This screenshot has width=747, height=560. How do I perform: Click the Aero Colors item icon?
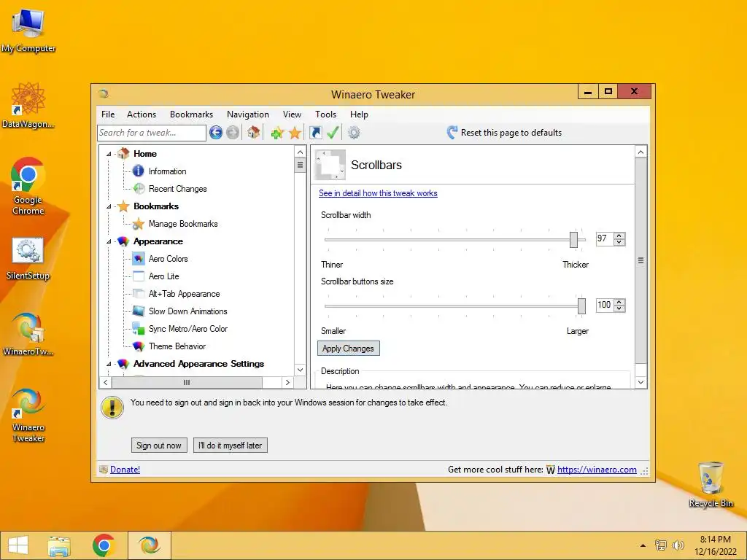coord(139,259)
